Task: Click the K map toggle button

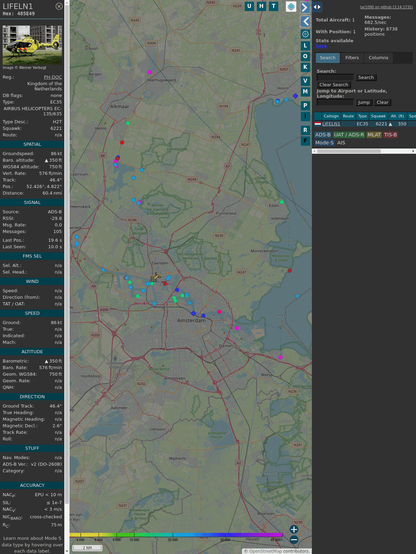Action: 305,67
